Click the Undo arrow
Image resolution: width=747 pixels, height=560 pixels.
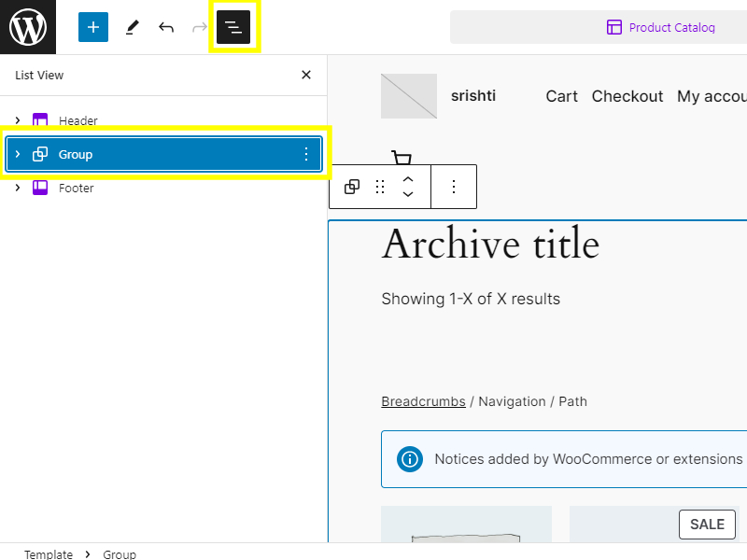click(x=166, y=27)
